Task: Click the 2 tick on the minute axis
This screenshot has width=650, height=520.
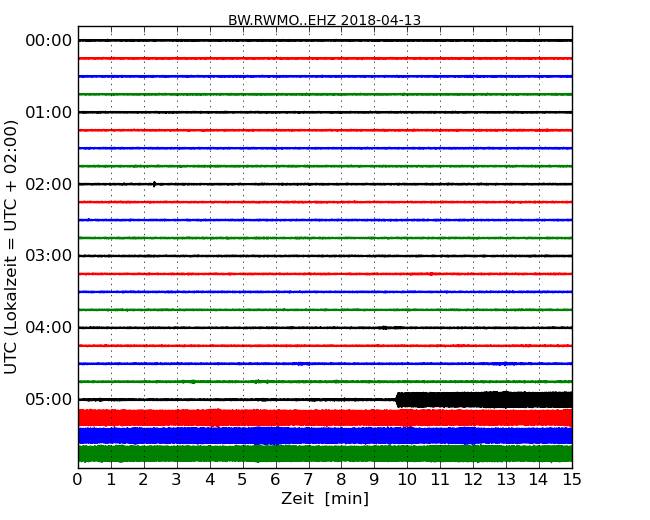Action: [x=143, y=479]
